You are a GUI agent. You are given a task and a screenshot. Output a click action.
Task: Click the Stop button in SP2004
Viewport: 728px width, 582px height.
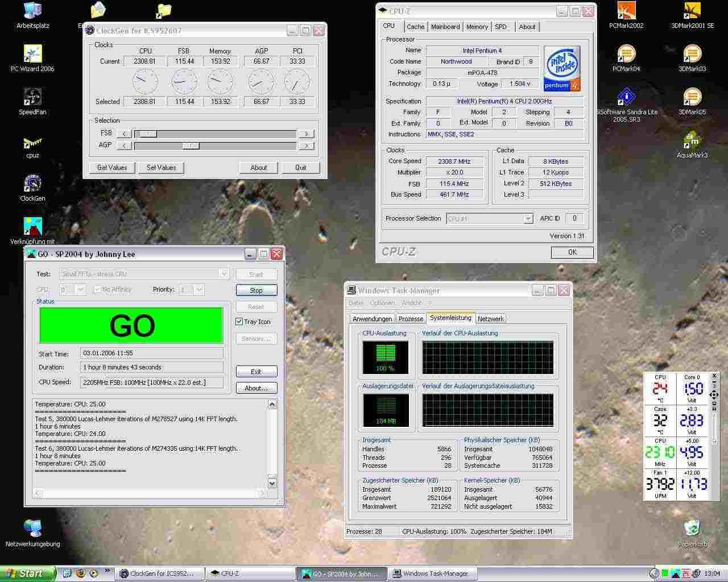[x=256, y=290]
